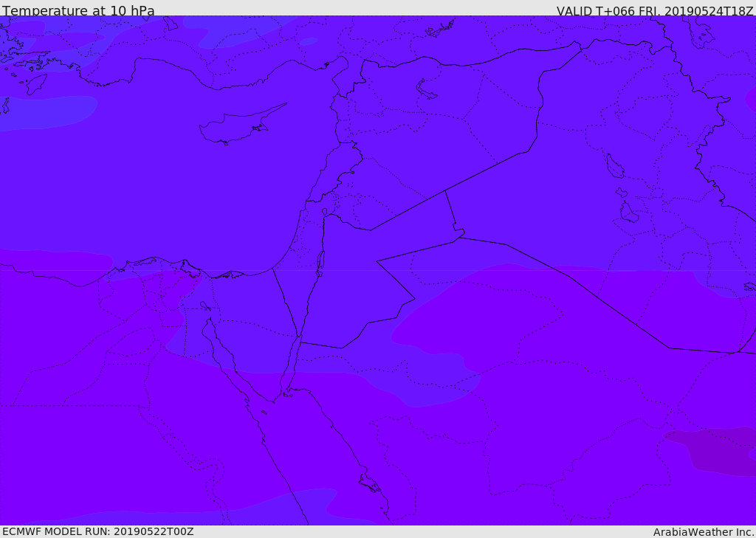Click the ECMWF MODEL RUN text
Image resolution: width=756 pixels, height=538 pixels.
(x=97, y=531)
